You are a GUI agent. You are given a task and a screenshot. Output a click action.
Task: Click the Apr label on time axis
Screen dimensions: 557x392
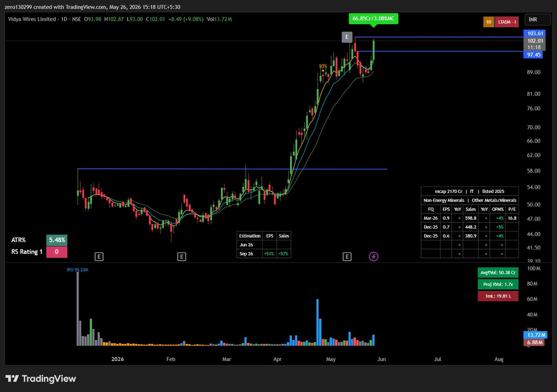pos(278,359)
